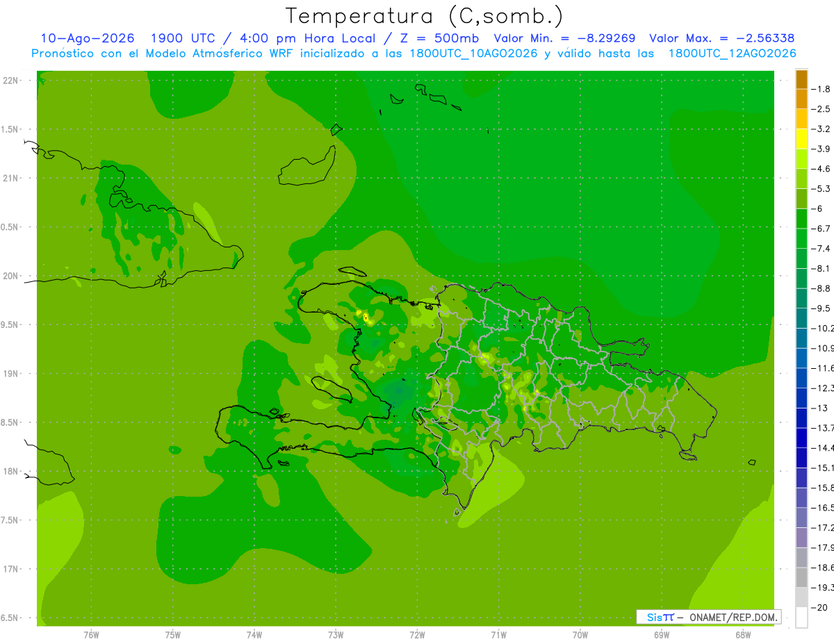Click the '1900 UTC' time text

point(185,38)
